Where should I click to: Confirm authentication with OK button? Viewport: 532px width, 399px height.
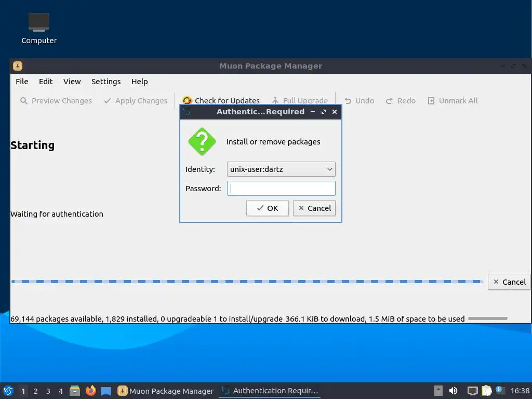(268, 208)
